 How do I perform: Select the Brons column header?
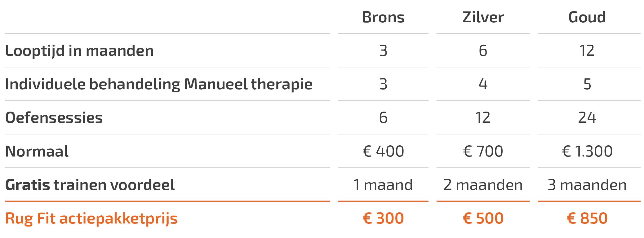(383, 17)
